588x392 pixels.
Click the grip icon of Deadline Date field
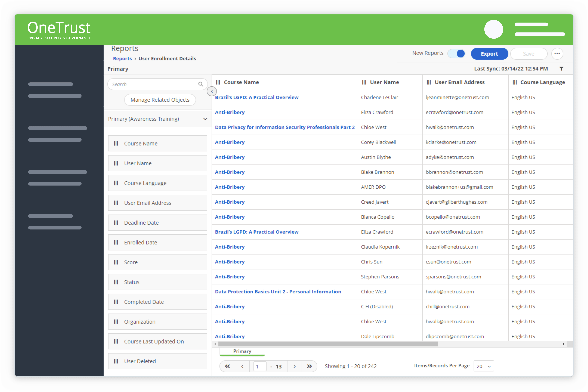pos(116,223)
